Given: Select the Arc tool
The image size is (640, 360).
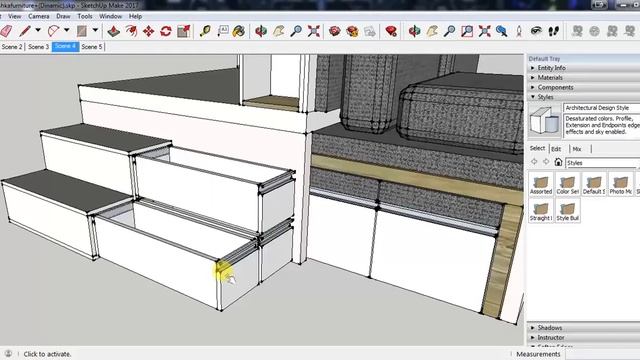Looking at the screenshot, I should point(53,31).
